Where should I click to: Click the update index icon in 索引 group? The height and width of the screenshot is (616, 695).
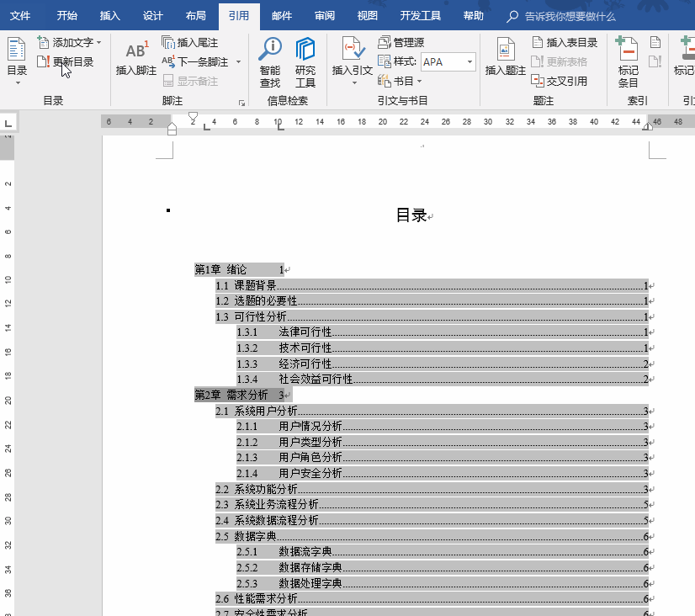pos(655,61)
